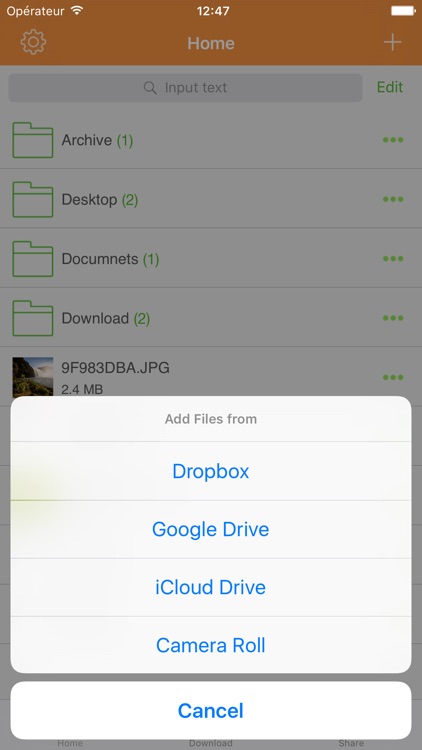Tap the battery indicator in status bar
Image resolution: width=422 pixels, height=750 pixels.
tap(403, 11)
